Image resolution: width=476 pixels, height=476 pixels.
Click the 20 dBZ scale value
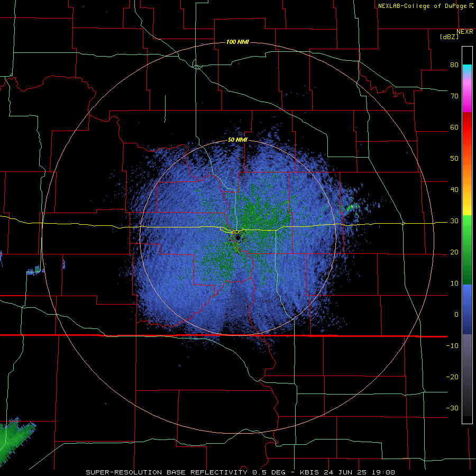click(454, 252)
